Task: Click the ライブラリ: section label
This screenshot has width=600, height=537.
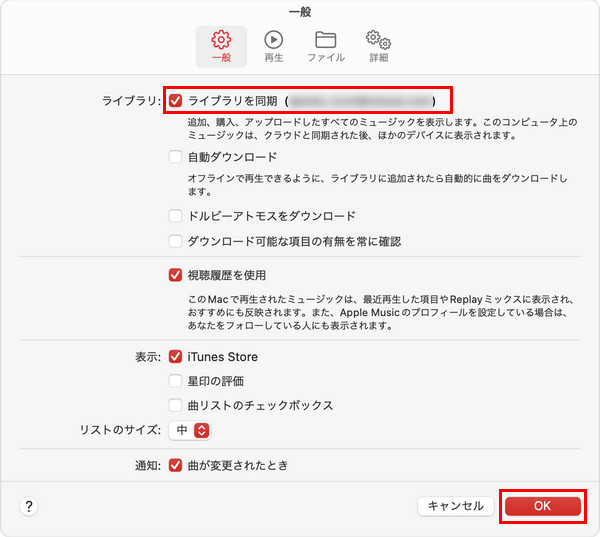Action: coord(131,101)
